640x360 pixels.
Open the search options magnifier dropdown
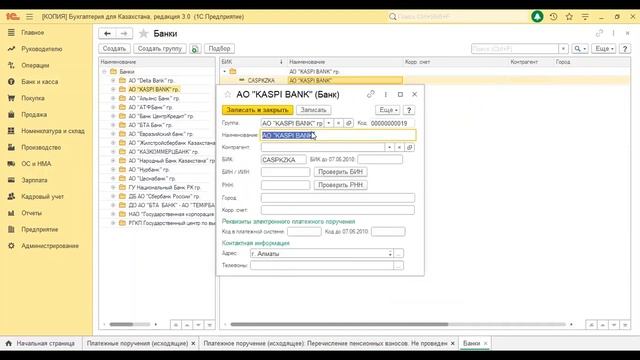(580, 49)
